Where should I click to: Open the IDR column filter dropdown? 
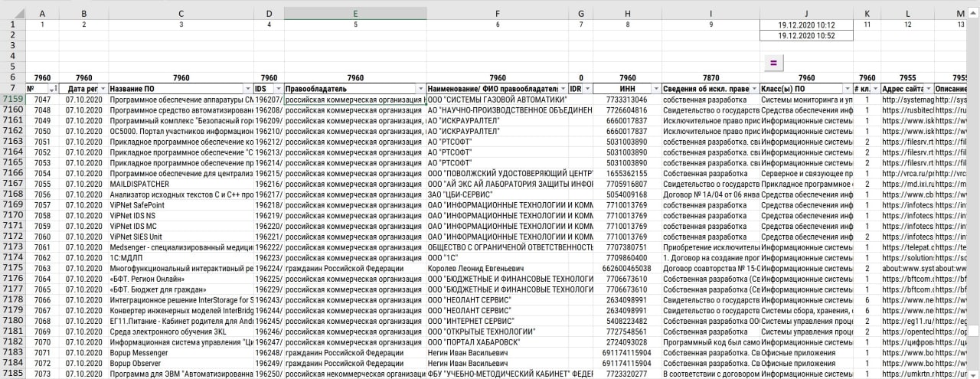[589, 89]
